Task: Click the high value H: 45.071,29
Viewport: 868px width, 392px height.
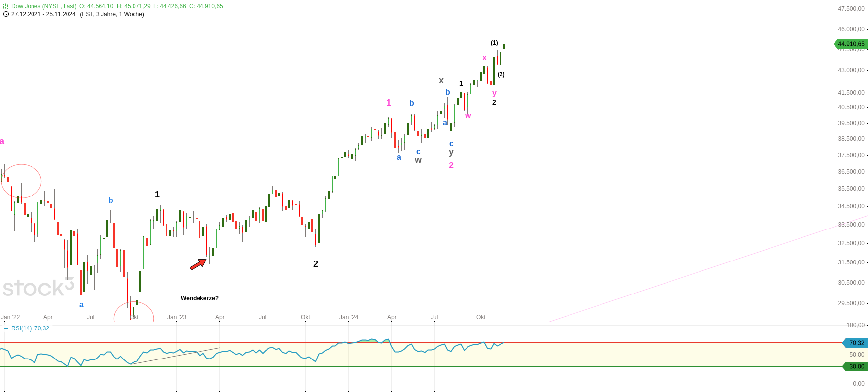Action: pyautogui.click(x=134, y=6)
